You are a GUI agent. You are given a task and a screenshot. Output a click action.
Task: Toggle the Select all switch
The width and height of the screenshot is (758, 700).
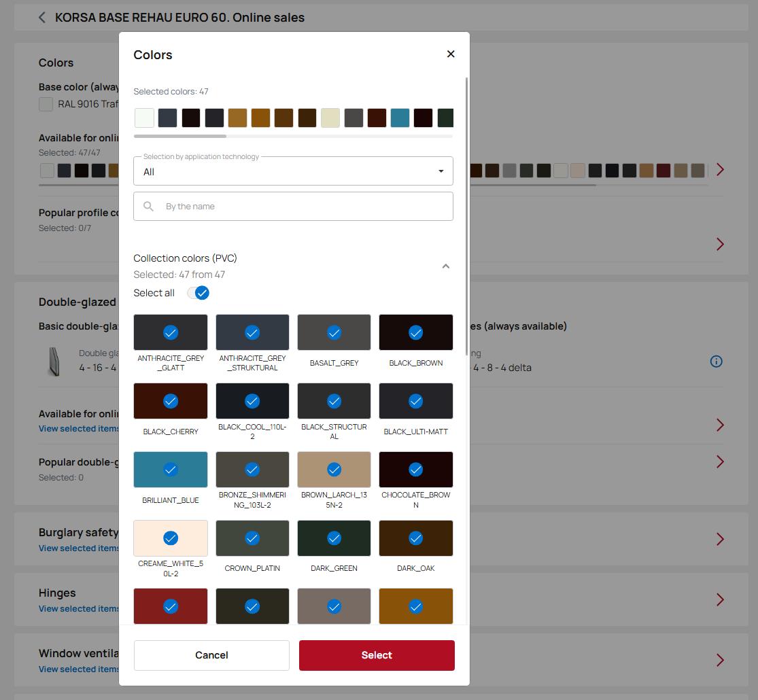[x=199, y=293]
